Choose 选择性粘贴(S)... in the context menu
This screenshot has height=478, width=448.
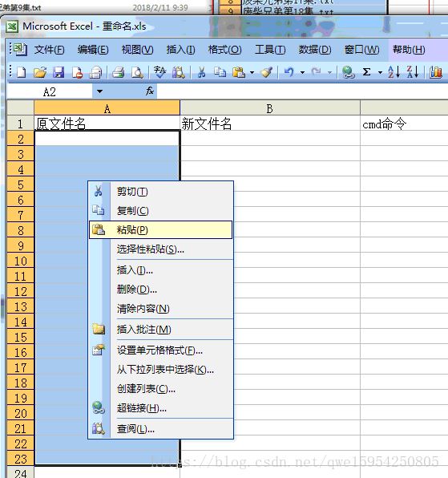click(x=161, y=249)
